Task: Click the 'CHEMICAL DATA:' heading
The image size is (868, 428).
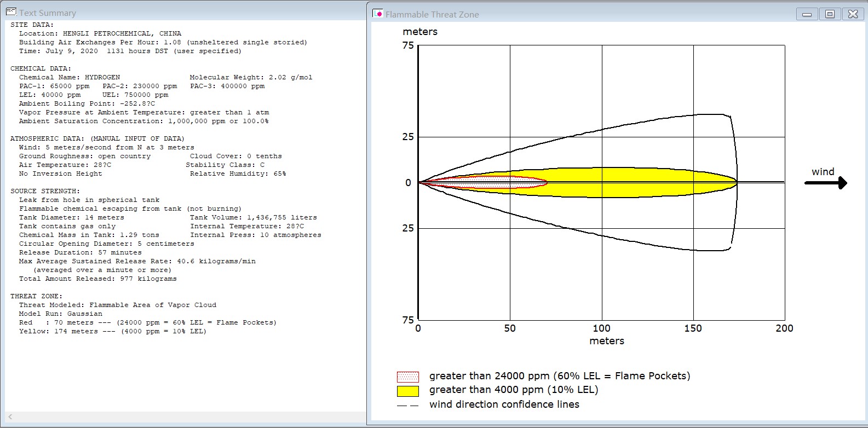Action: tap(41, 68)
